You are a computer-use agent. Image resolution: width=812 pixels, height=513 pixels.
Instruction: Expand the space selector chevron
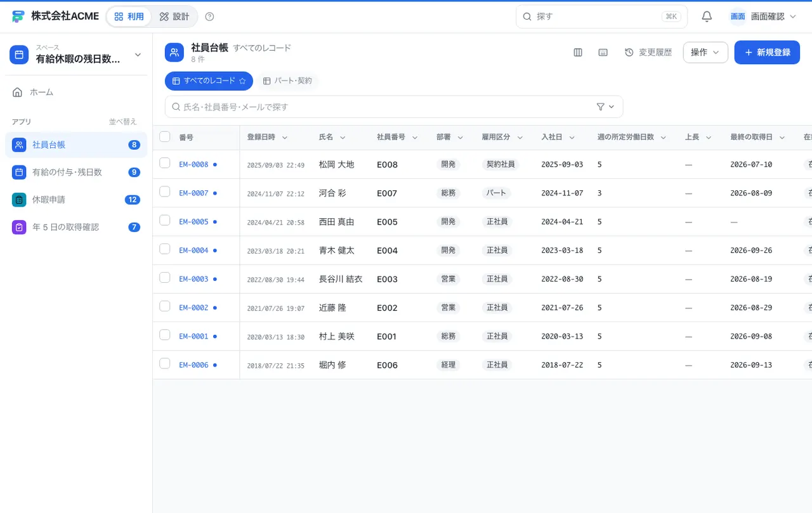point(138,55)
